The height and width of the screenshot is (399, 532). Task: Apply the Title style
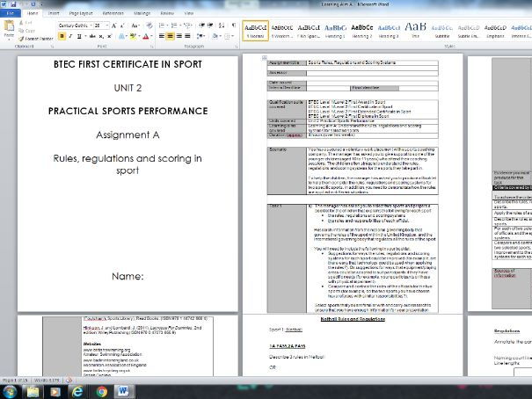[415, 31]
